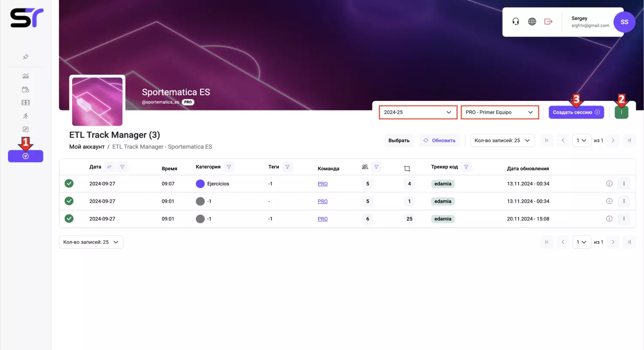
Task: Go to last page in bottom pagination
Action: 629,242
